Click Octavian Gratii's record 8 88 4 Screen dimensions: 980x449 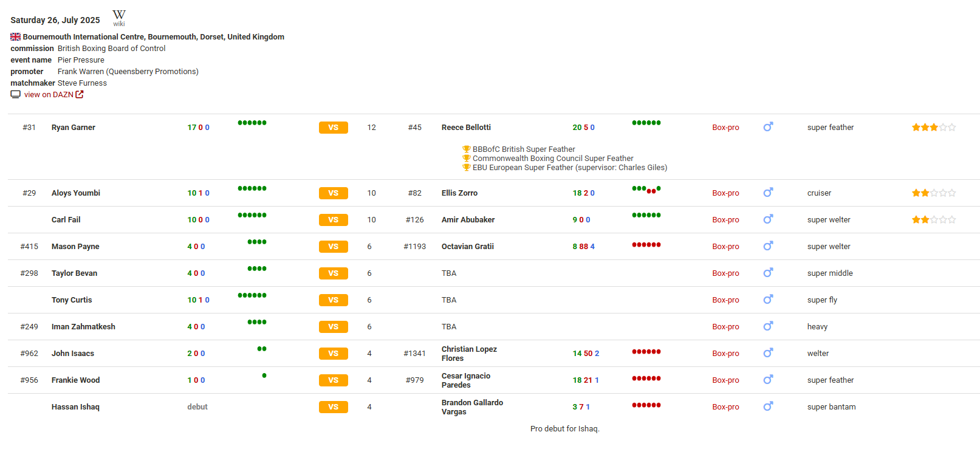coord(583,247)
